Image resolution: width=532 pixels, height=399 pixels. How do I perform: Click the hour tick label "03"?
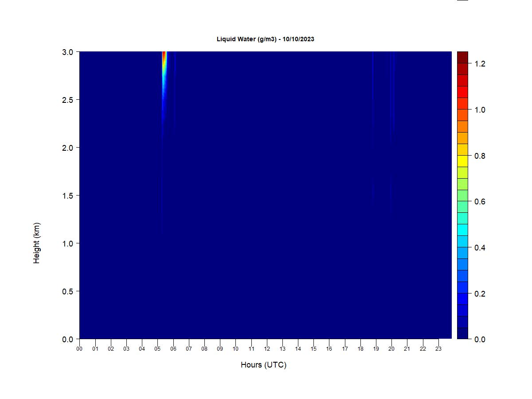pos(126,349)
